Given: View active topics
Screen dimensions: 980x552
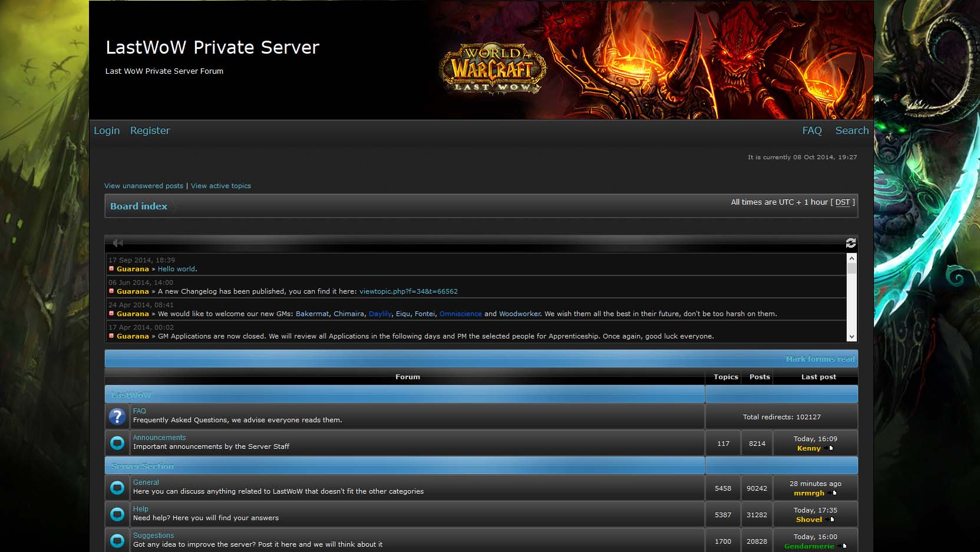Looking at the screenshot, I should pos(221,186).
